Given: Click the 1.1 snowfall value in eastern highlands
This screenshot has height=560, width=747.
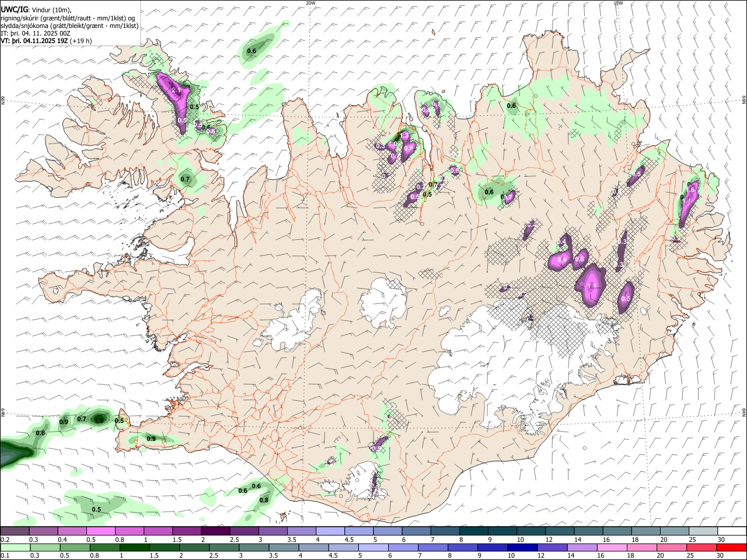Looking at the screenshot, I should (592, 286).
